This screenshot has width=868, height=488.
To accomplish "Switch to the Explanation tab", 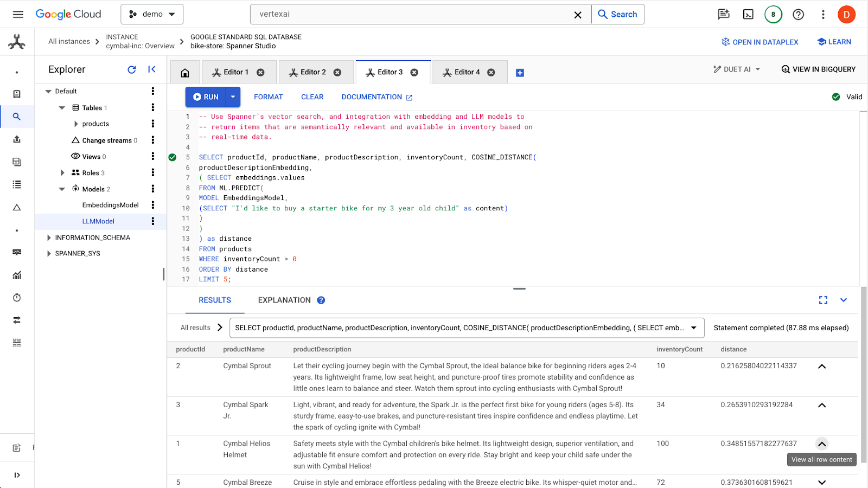I will pyautogui.click(x=284, y=300).
